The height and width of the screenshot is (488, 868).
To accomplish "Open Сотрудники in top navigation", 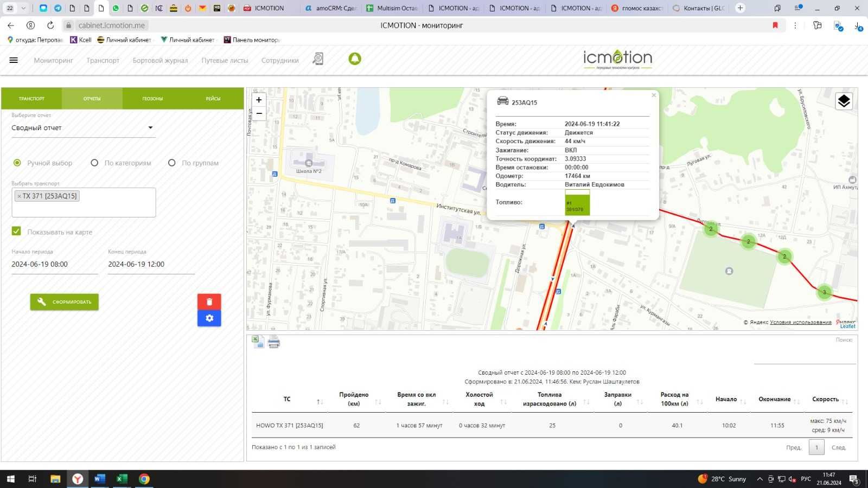I will [280, 60].
